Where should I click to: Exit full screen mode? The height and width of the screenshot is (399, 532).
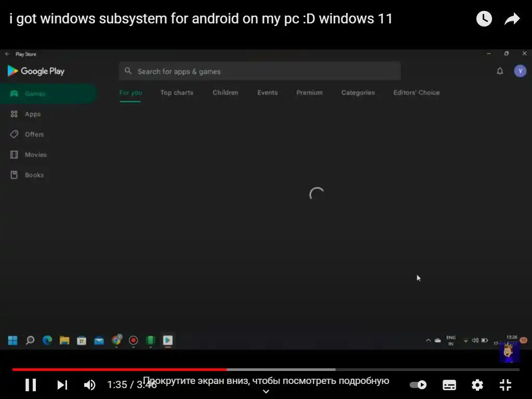click(506, 385)
